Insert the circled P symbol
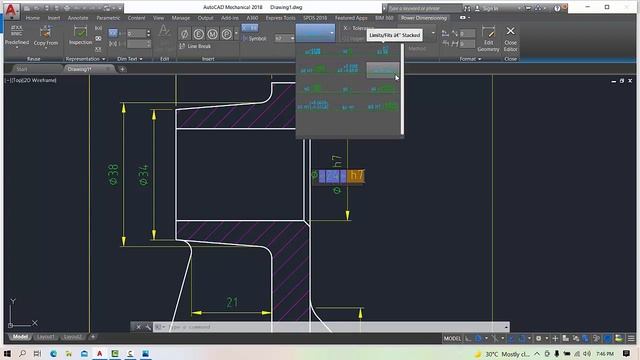 click(x=226, y=34)
